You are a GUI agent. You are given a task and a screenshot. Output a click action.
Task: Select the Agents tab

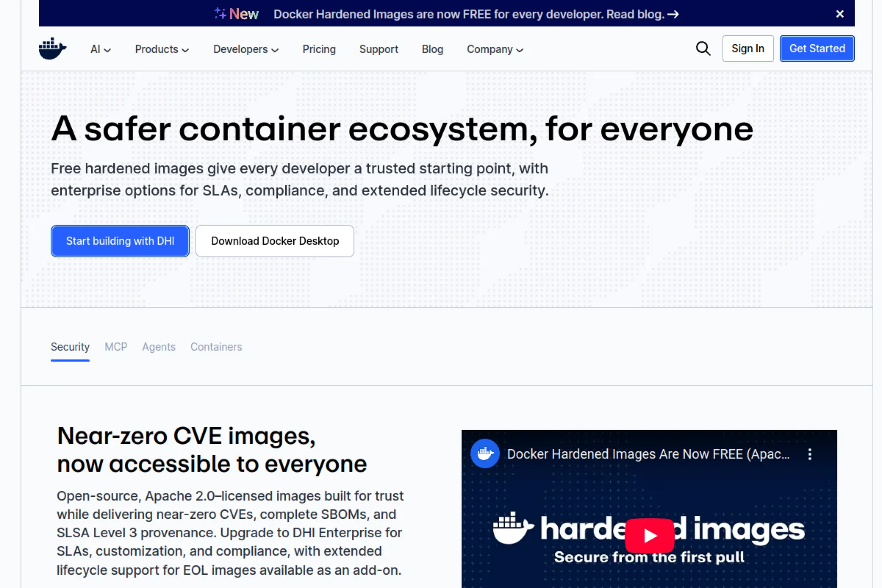point(159,347)
